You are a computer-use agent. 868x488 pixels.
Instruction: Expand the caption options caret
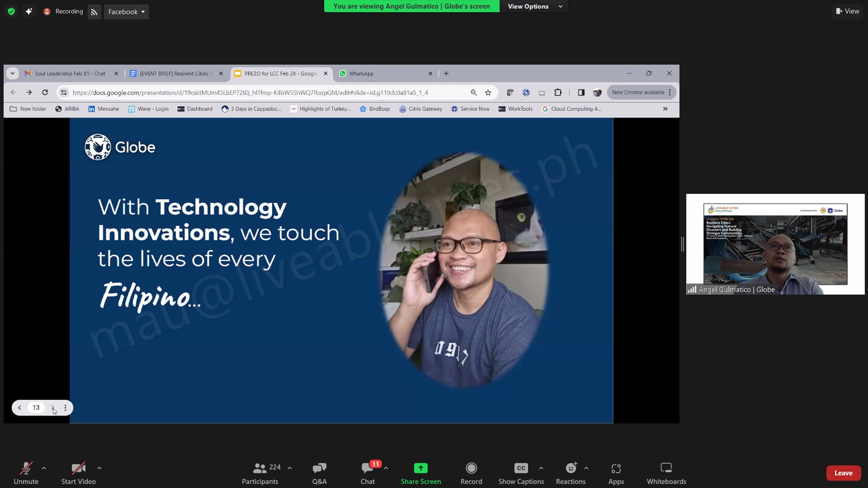(541, 468)
